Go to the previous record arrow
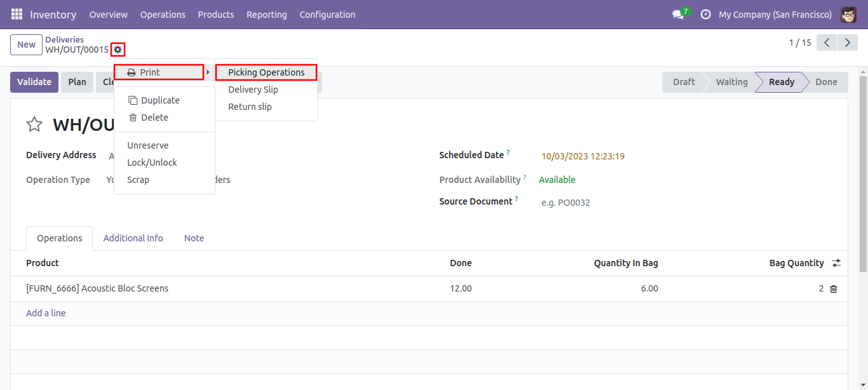 [827, 43]
